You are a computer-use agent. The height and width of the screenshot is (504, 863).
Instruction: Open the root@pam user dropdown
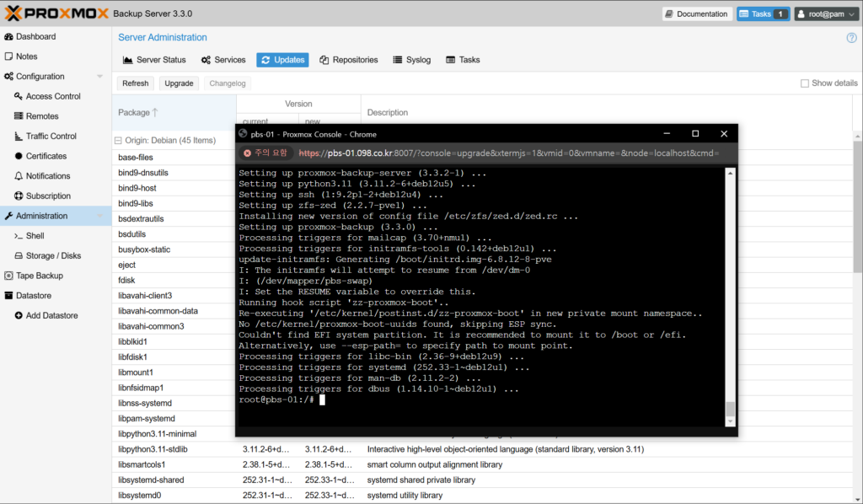pyautogui.click(x=825, y=14)
